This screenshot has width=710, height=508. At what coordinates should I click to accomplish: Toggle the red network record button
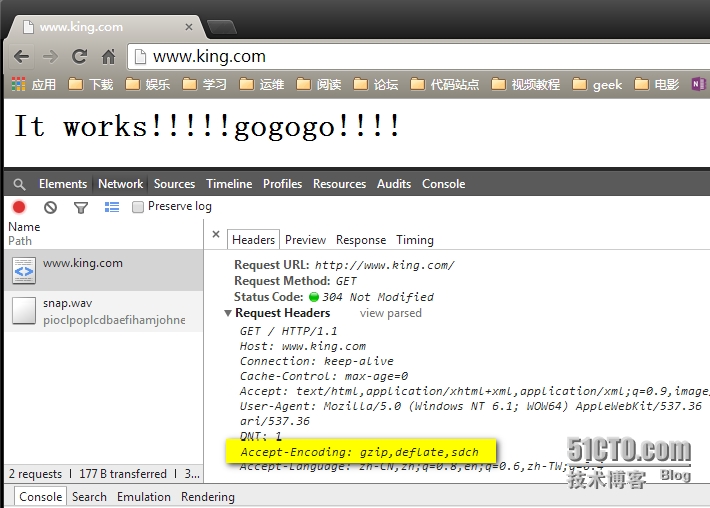coord(19,207)
